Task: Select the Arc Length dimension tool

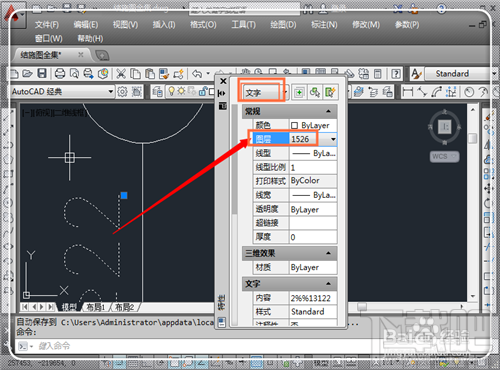Action: 437,92
